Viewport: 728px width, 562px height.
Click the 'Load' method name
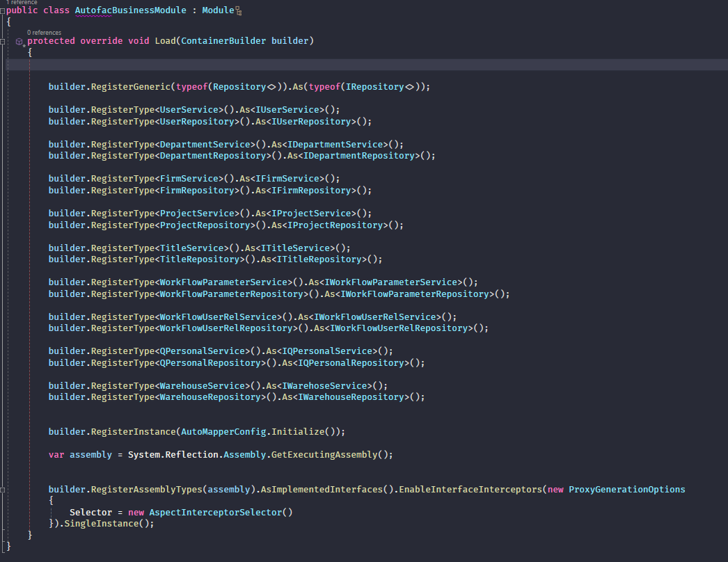tap(165, 41)
